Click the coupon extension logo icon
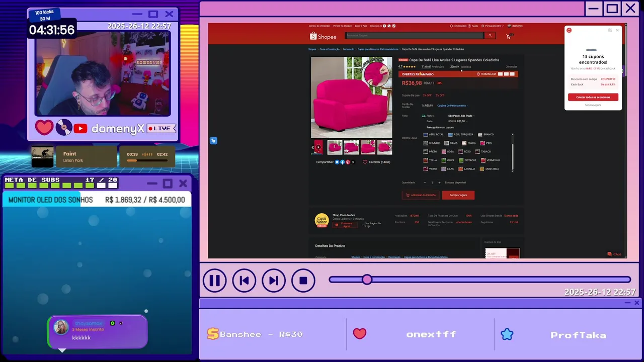644x362 pixels. (x=569, y=30)
